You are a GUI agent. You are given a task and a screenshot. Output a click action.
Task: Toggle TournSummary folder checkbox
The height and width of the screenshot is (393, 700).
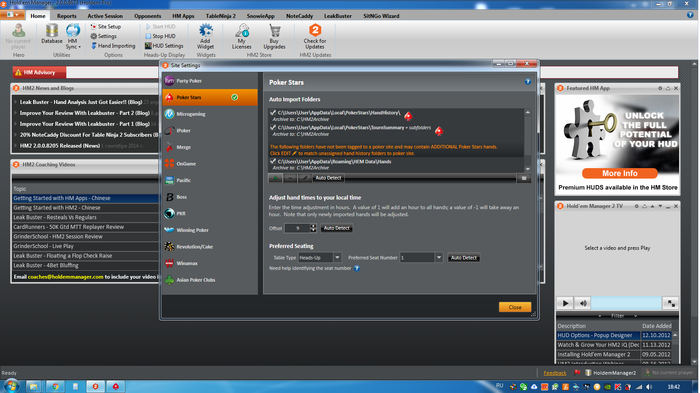[x=273, y=127]
